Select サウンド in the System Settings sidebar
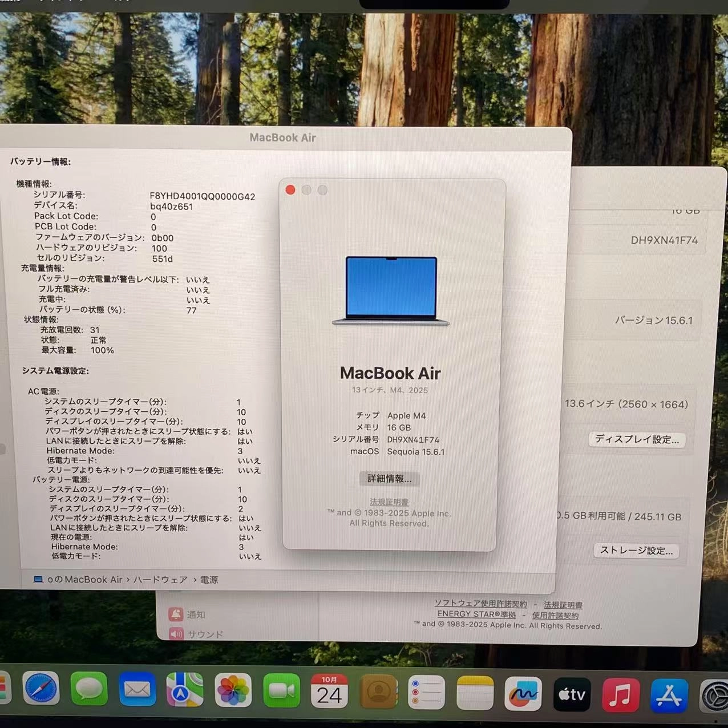This screenshot has height=728, width=728. click(204, 634)
